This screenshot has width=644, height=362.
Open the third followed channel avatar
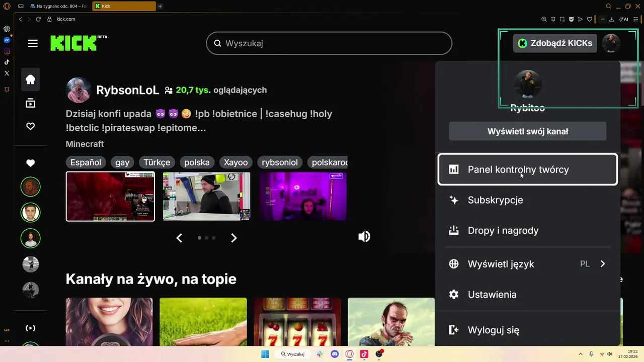31,238
